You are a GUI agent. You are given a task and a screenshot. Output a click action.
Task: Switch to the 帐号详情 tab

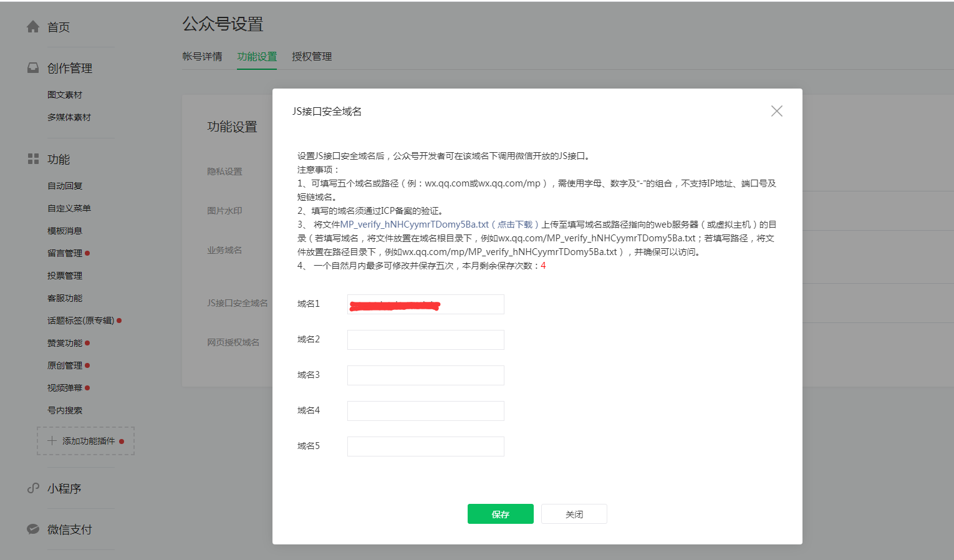click(x=202, y=56)
